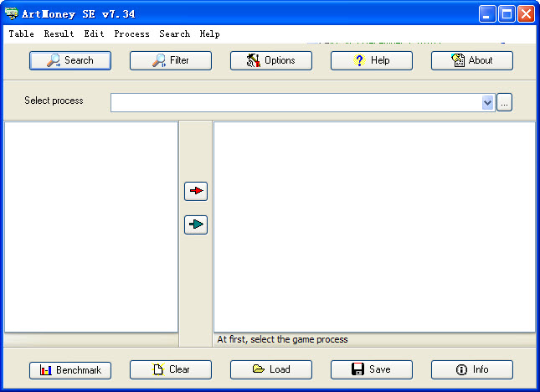Screen dimensions: 540x392
Task: Click the Search button with magnifier icon
Action: [70, 60]
